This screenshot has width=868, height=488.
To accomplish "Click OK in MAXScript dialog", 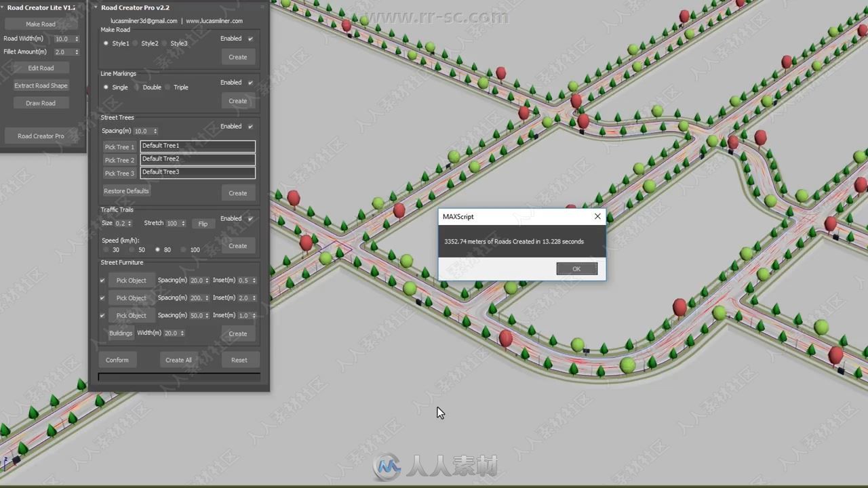I will click(576, 269).
